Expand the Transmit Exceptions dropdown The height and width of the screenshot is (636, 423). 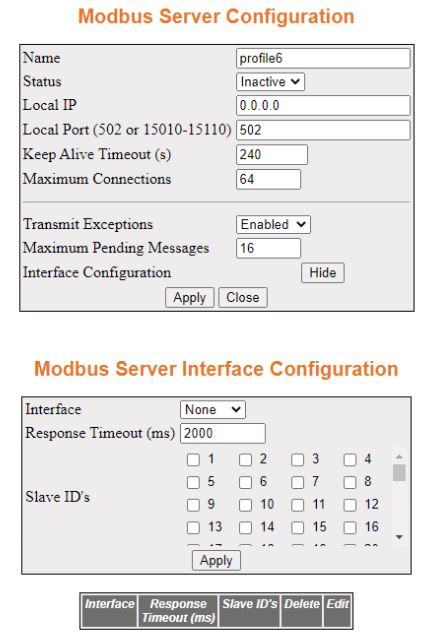(x=273, y=224)
